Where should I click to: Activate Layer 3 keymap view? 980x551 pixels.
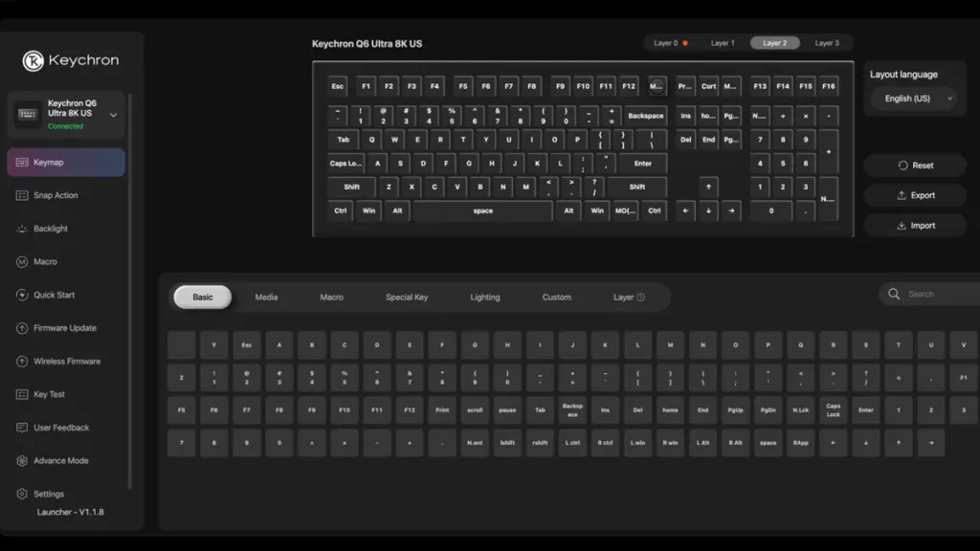(x=826, y=43)
